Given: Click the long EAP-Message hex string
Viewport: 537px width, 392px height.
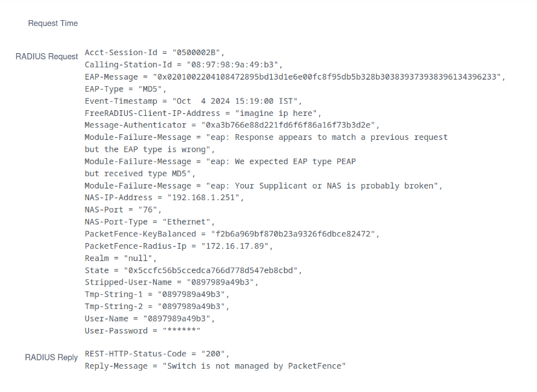Looking at the screenshot, I should 328,77.
